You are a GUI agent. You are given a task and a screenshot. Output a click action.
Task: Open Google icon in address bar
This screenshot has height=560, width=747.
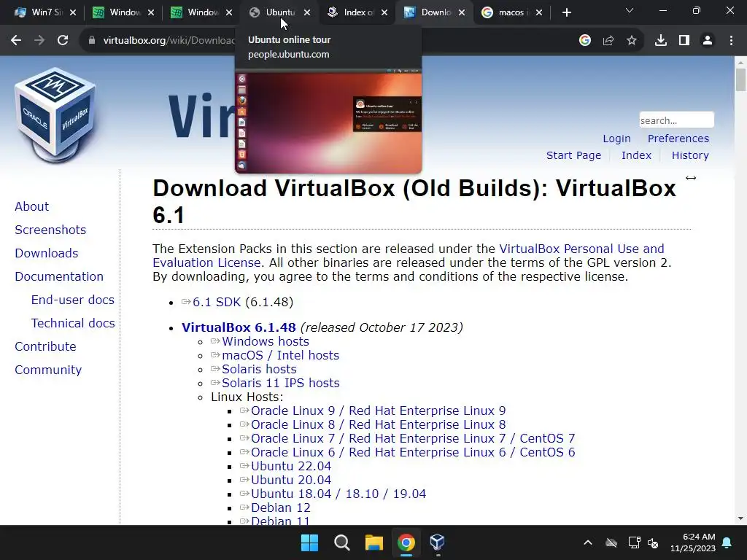[585, 41]
